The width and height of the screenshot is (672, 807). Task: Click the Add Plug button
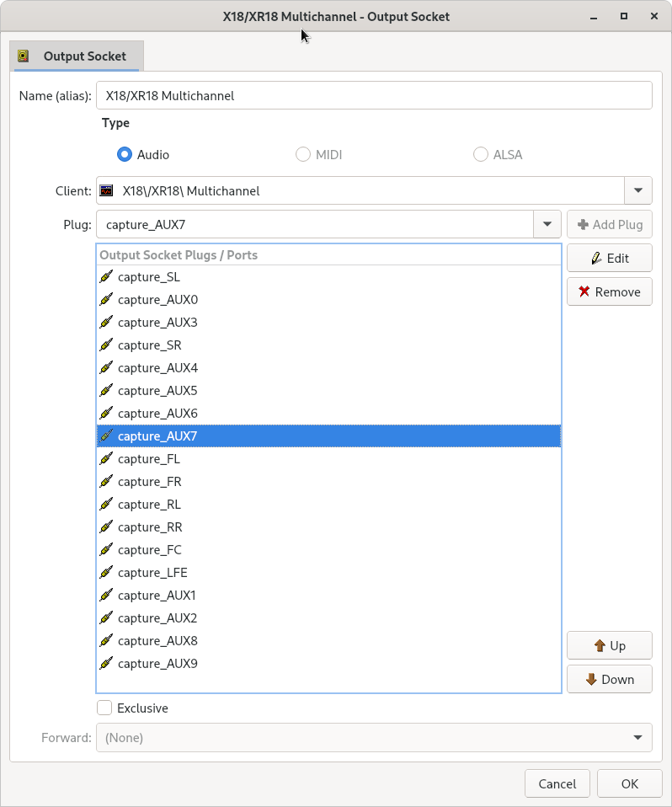[x=610, y=224]
